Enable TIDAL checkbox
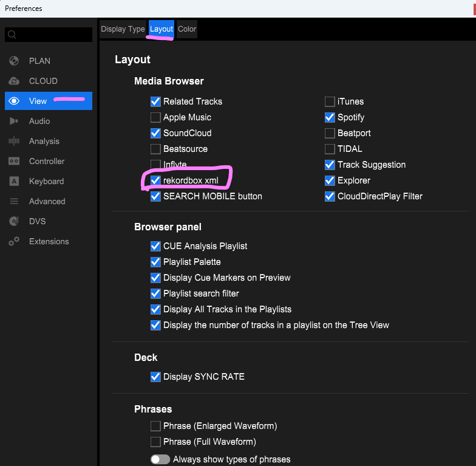 tap(330, 149)
